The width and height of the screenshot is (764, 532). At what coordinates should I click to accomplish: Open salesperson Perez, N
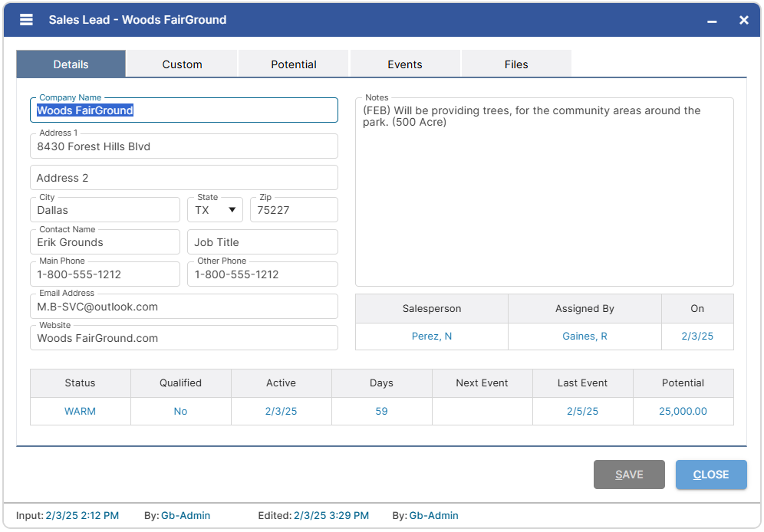[x=431, y=337]
